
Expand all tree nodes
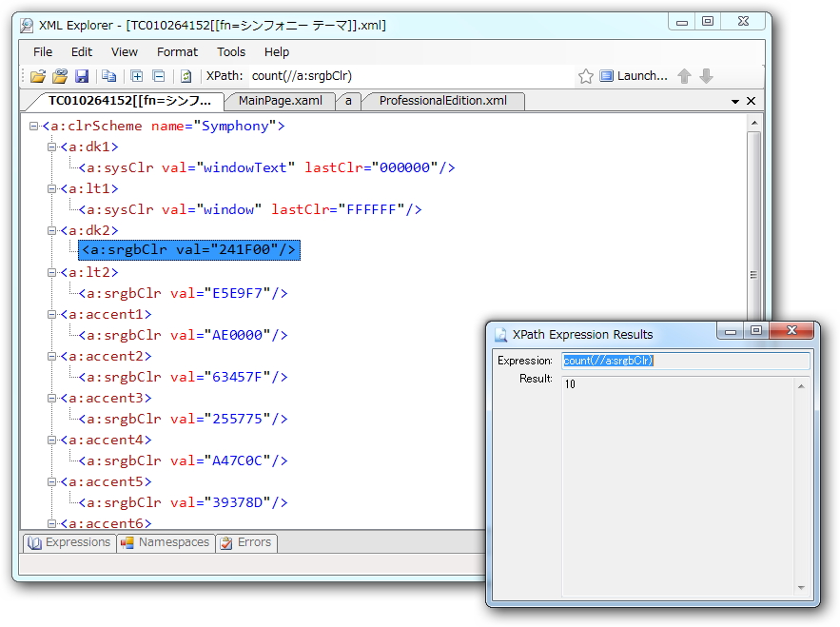point(137,75)
